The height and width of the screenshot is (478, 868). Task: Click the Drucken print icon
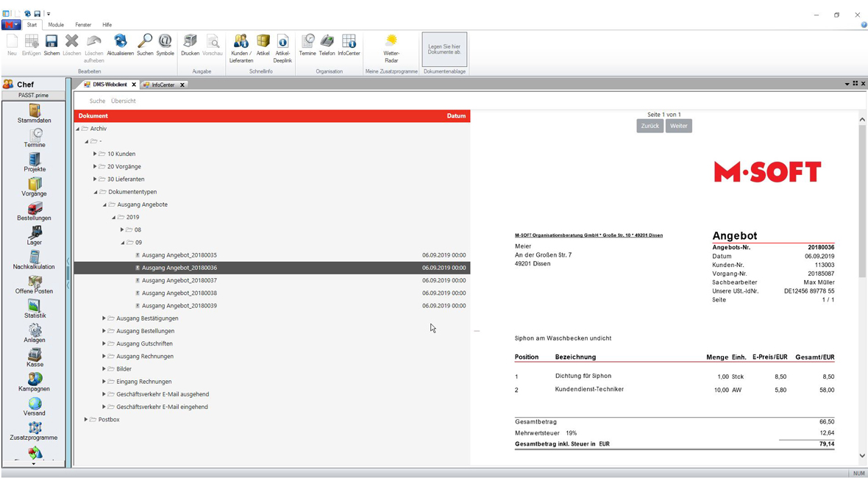tap(190, 44)
